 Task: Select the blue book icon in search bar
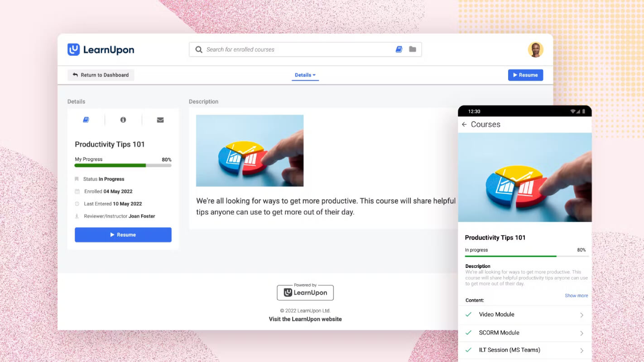click(399, 49)
